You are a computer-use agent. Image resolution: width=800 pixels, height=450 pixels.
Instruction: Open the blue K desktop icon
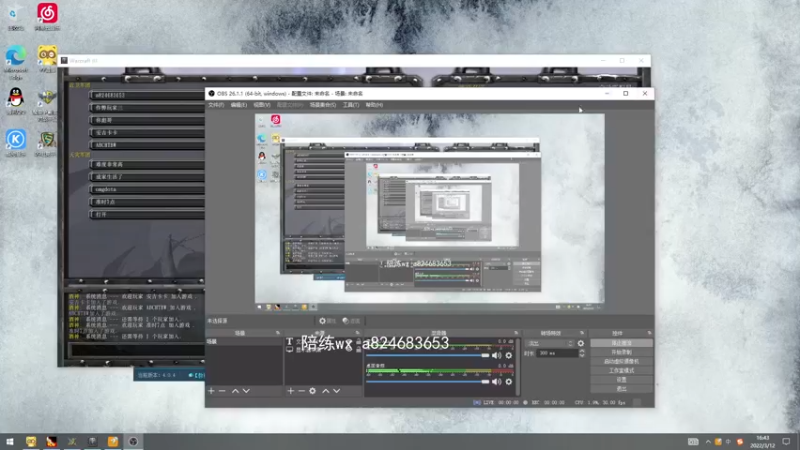tap(16, 142)
